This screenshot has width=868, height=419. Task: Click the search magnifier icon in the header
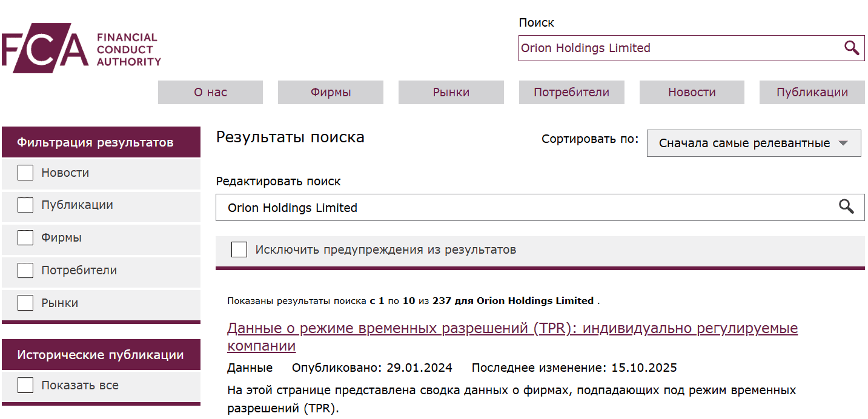852,48
